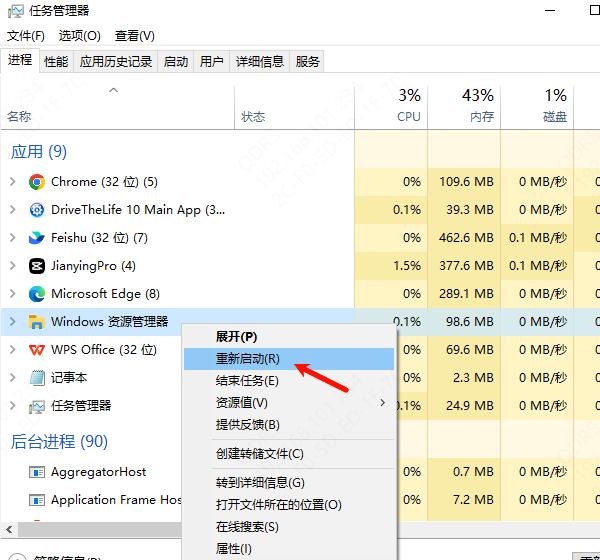Expand the WPS Office process group
The image size is (600, 560).
[x=13, y=349]
